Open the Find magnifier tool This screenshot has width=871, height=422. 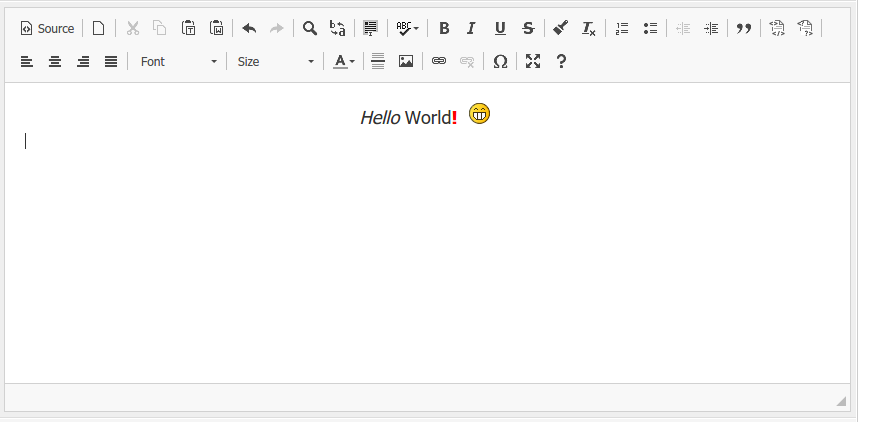[x=310, y=28]
